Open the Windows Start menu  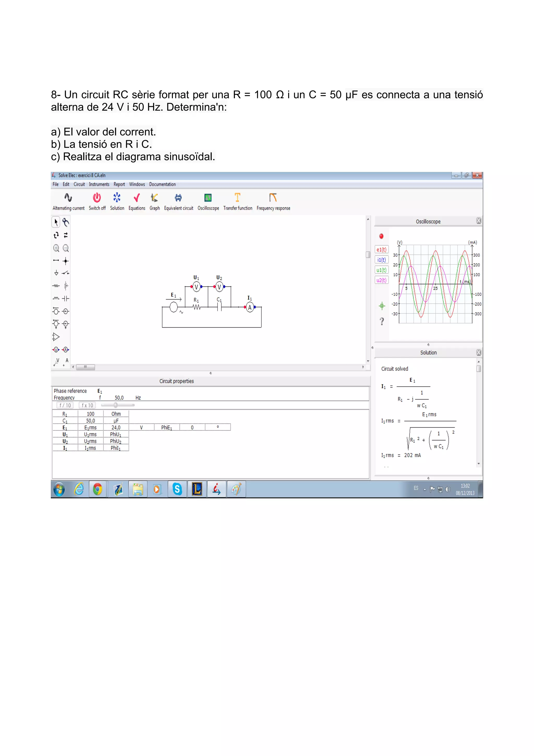59,489
